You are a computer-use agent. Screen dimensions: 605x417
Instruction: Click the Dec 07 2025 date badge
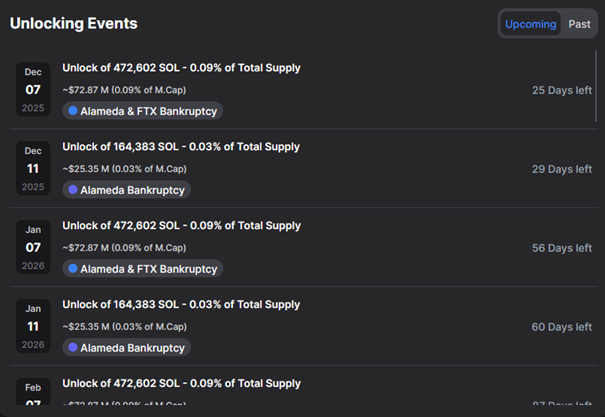pos(33,90)
